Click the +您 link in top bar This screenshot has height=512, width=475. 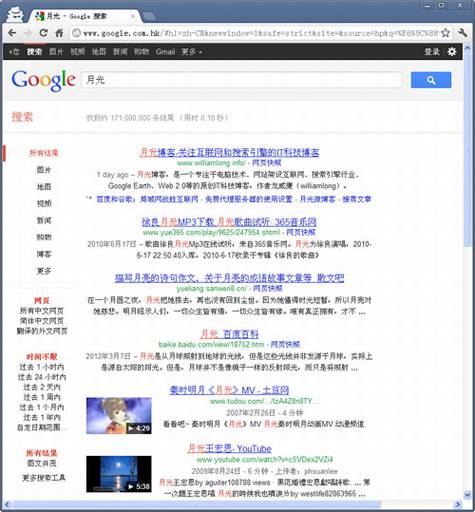coord(14,52)
